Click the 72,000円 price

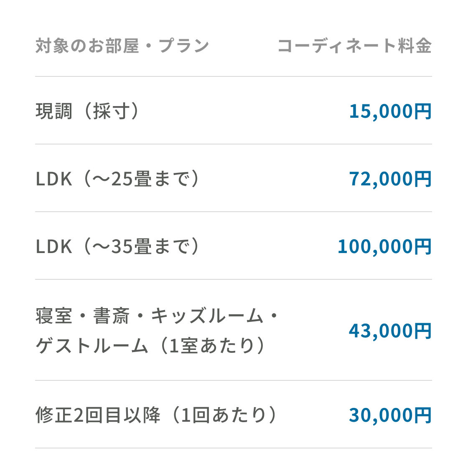(391, 179)
